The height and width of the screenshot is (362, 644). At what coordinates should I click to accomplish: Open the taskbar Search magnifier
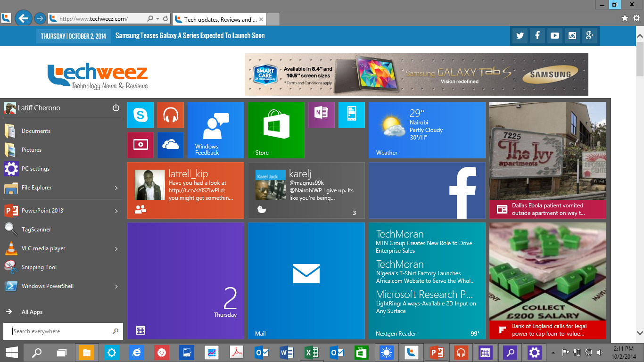point(36,352)
